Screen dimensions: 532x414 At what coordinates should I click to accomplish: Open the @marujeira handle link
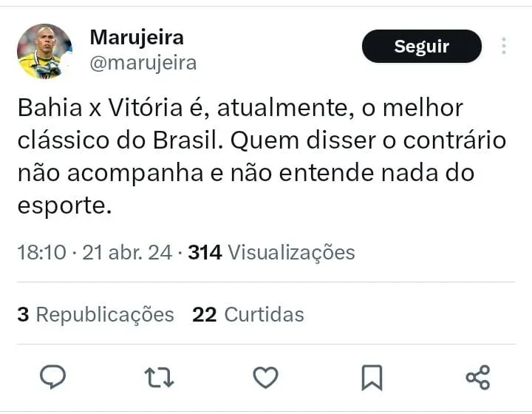click(143, 64)
